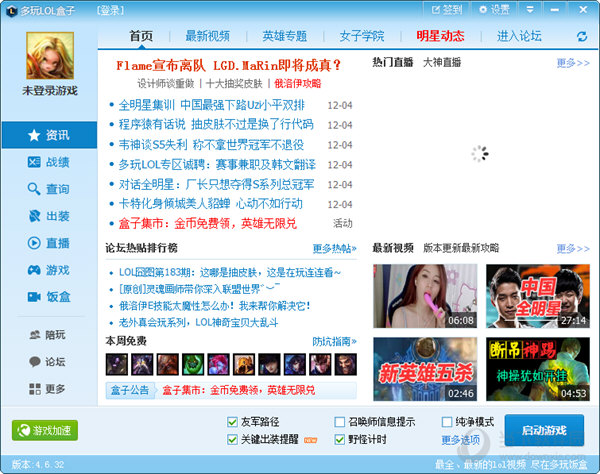Screen dimensions: 600x474
Task: Open news 全明星集训 中国最强下路Uzi小平双排
Action: [x=212, y=105]
